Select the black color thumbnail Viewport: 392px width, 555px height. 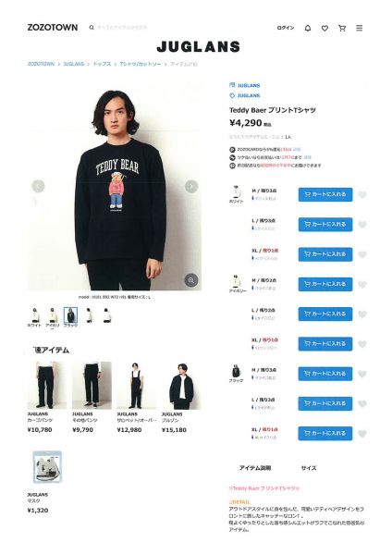point(70,315)
